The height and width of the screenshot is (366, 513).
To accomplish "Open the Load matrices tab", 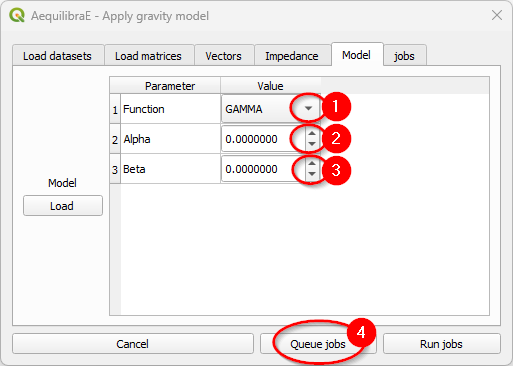I will click(x=149, y=55).
